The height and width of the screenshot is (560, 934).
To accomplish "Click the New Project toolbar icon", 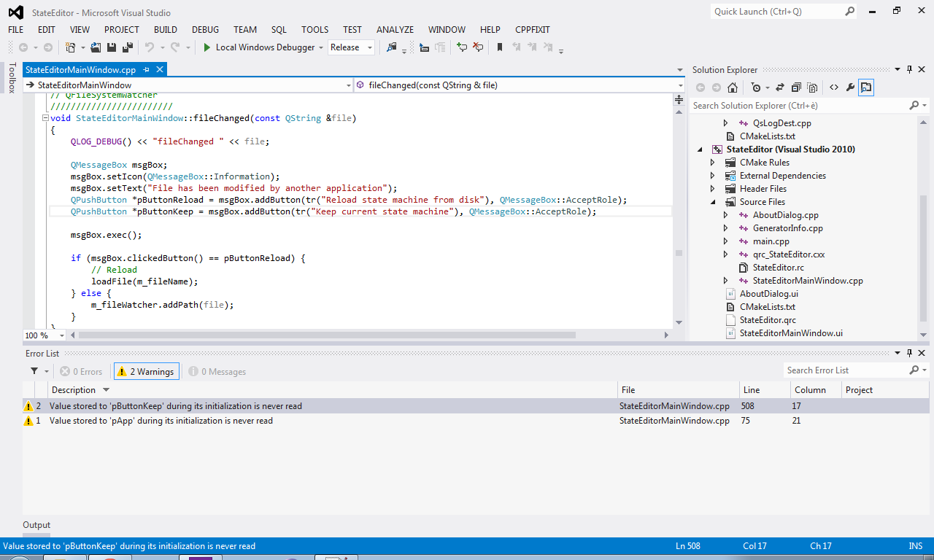I will [x=71, y=47].
